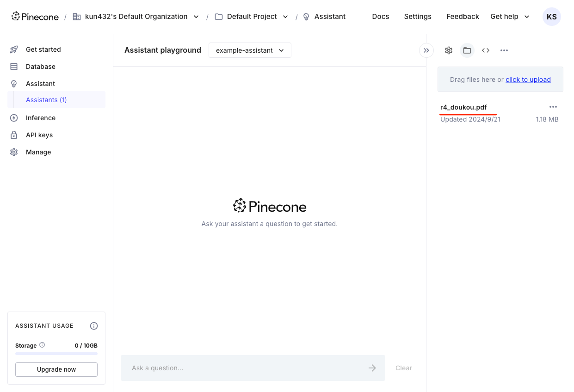The width and height of the screenshot is (574, 392).
Task: Open the example-assistant selector dropdown
Action: (x=250, y=50)
